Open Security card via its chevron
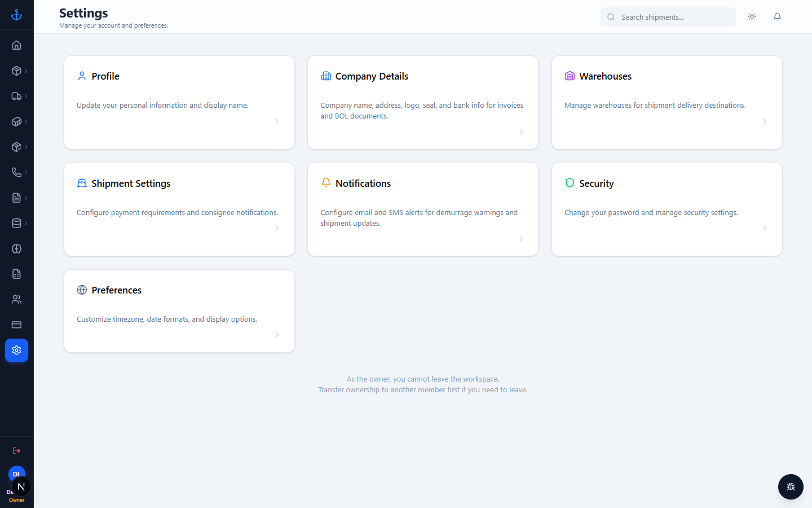This screenshot has height=508, width=812. (765, 228)
